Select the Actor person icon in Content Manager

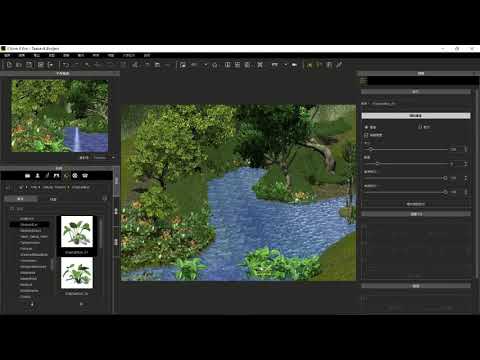[37, 176]
